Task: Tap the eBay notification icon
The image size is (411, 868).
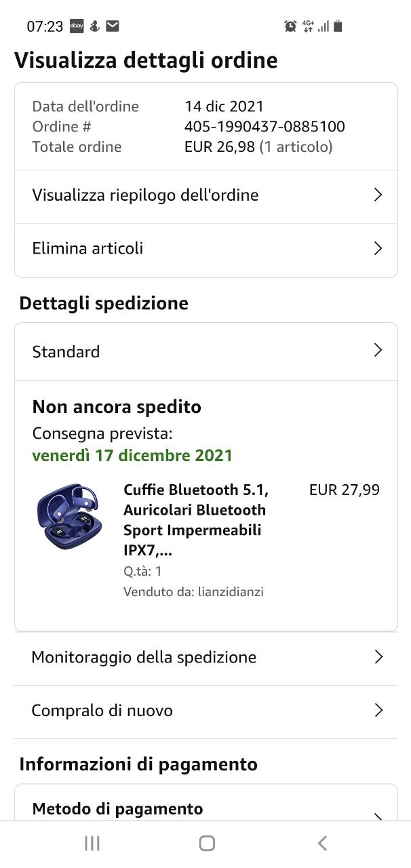Action: click(77, 26)
